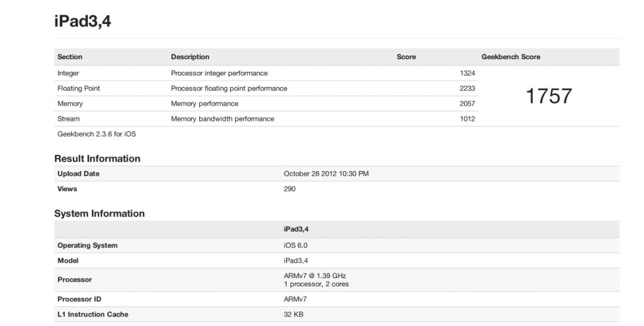Click the '32 KB' cache value

pyautogui.click(x=293, y=315)
